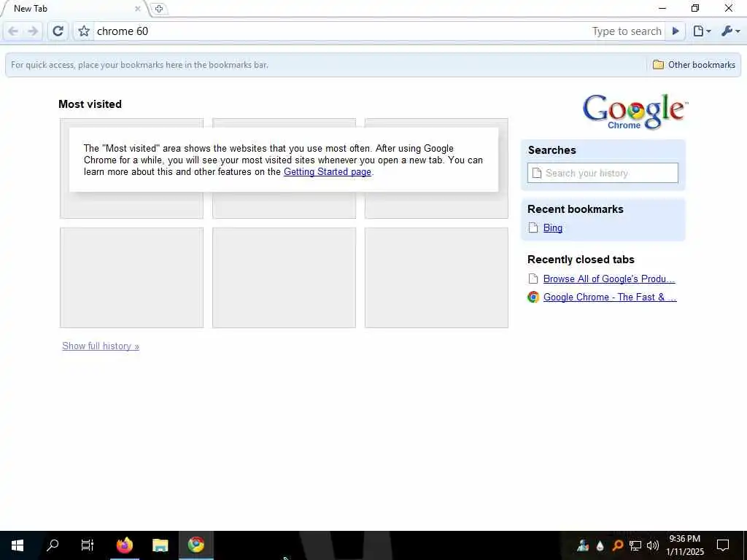Viewport: 747px width, 560px height.
Task: Click the taskbar clock showing 9:36 PM
Action: (x=684, y=545)
